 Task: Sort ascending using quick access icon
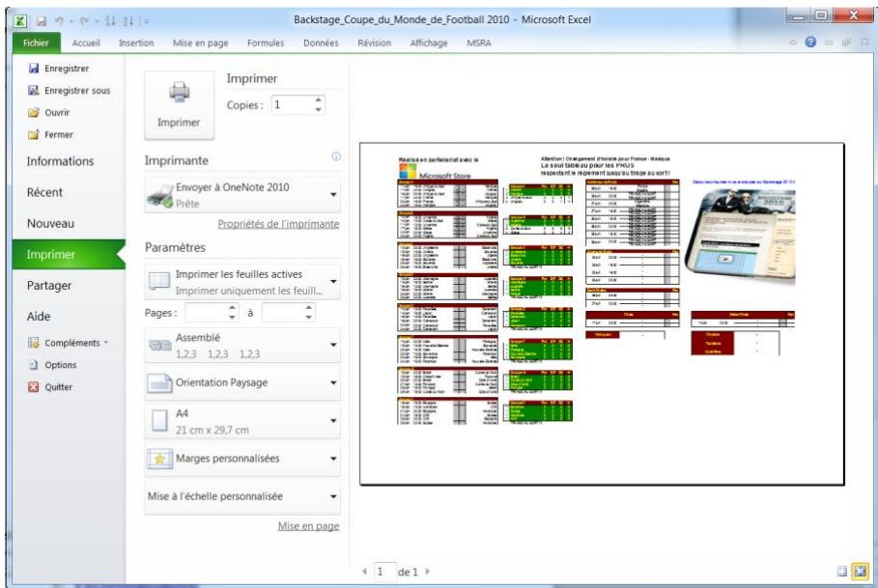tap(110, 21)
